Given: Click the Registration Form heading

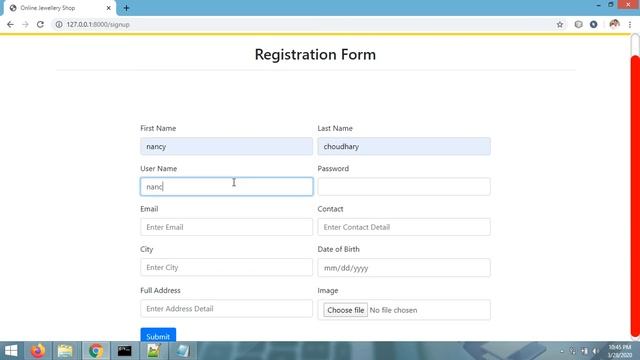Looking at the screenshot, I should [315, 55].
